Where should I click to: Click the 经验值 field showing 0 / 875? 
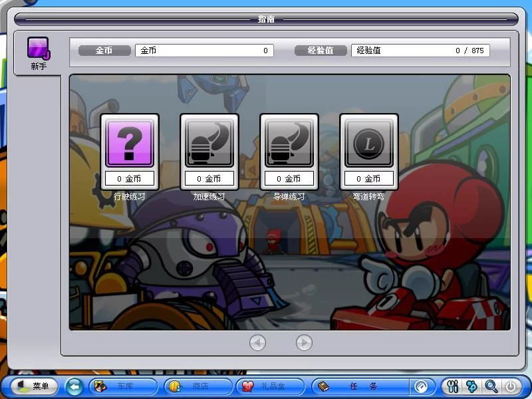[420, 51]
